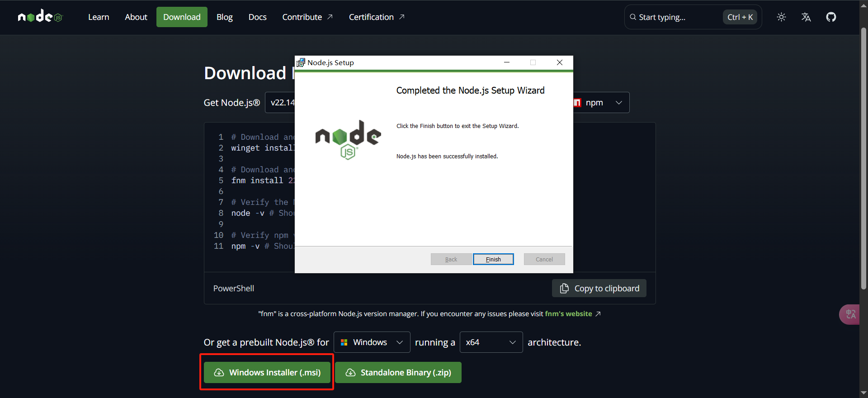This screenshot has height=398, width=868.
Task: Click the Back button in Setup wizard
Action: (x=451, y=259)
